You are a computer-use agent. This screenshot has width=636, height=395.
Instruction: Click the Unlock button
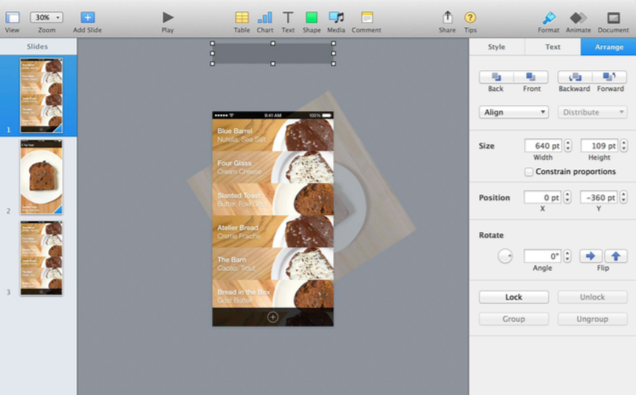click(x=592, y=297)
